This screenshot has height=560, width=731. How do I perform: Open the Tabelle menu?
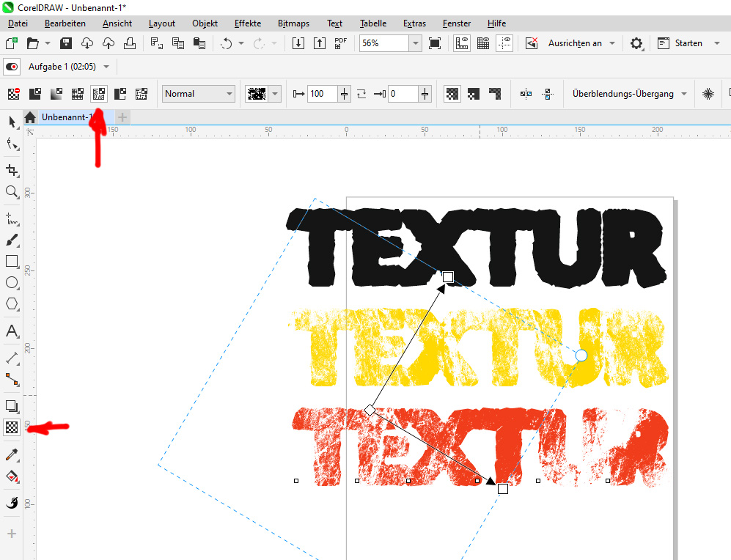point(373,23)
